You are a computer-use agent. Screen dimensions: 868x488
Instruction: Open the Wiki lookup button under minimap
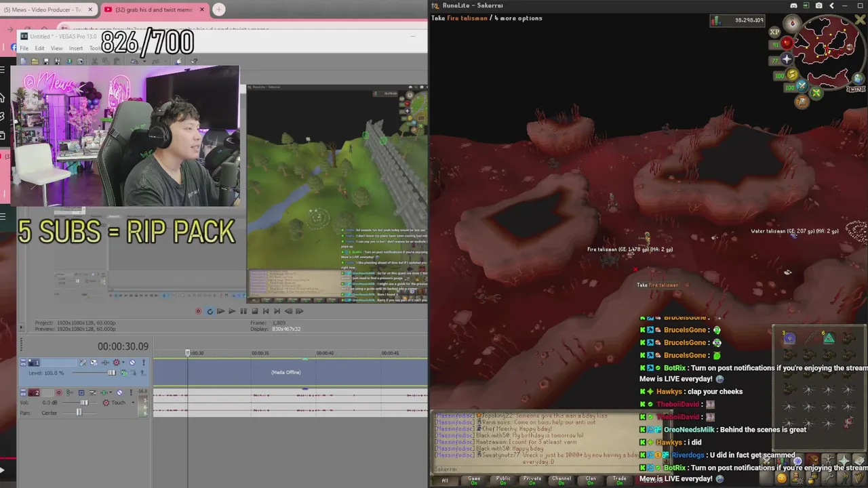pos(856,89)
